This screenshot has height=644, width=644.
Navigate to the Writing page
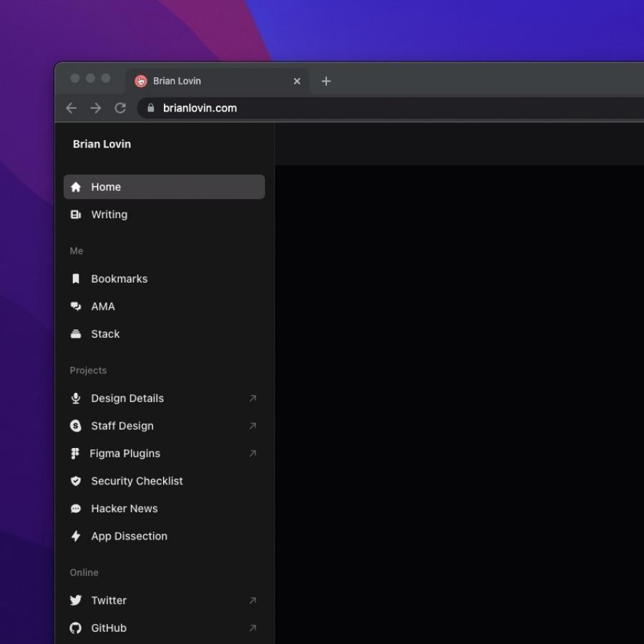point(109,215)
